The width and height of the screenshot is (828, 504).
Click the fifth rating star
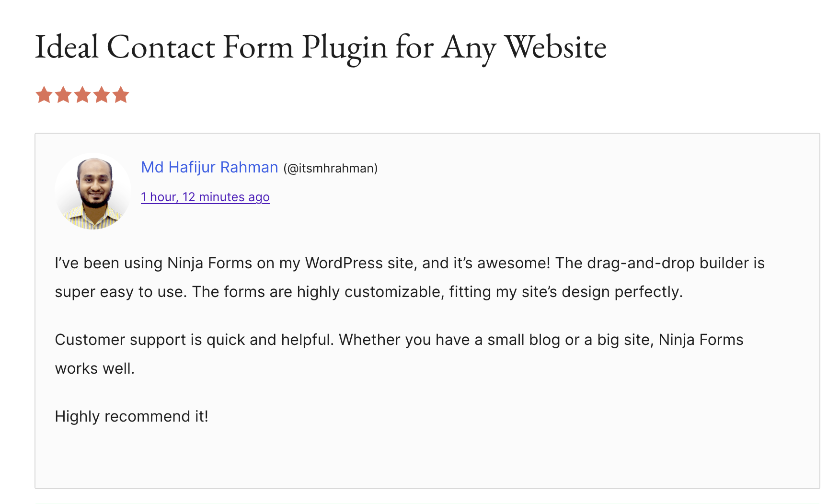[121, 95]
